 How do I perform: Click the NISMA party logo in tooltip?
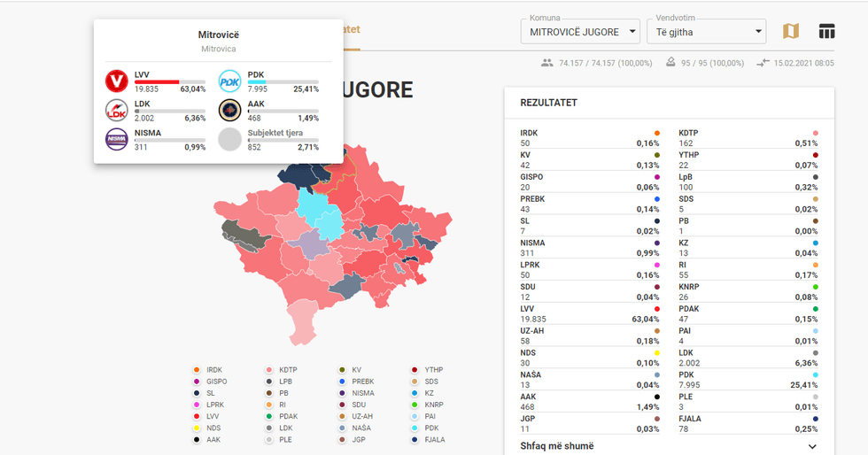pyautogui.click(x=117, y=140)
